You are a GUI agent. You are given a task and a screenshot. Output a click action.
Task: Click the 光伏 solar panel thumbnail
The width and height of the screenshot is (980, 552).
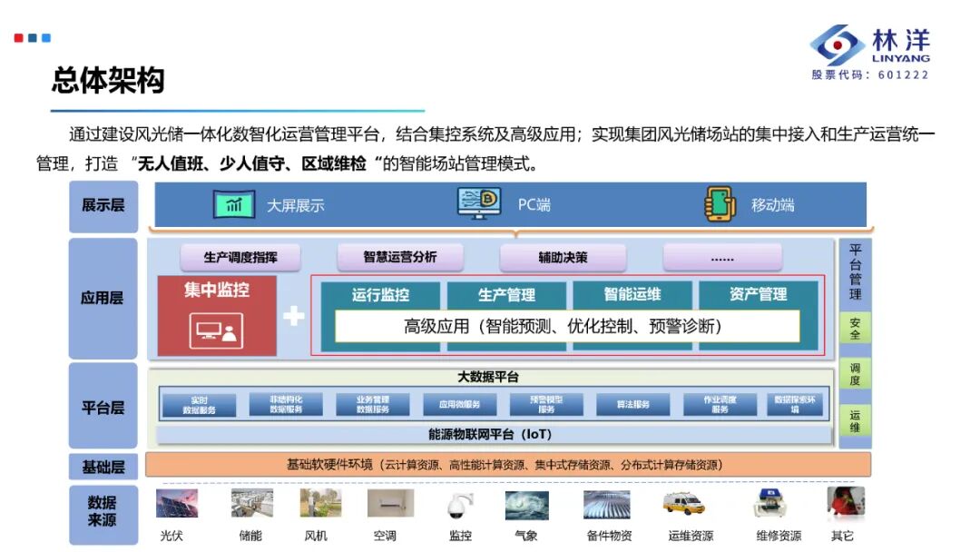pyautogui.click(x=177, y=504)
